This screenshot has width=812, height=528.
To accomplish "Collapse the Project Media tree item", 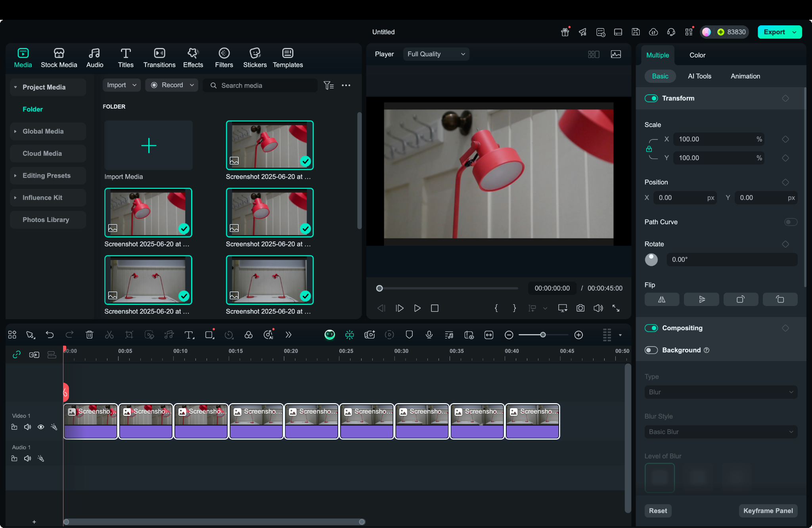I will 15,87.
